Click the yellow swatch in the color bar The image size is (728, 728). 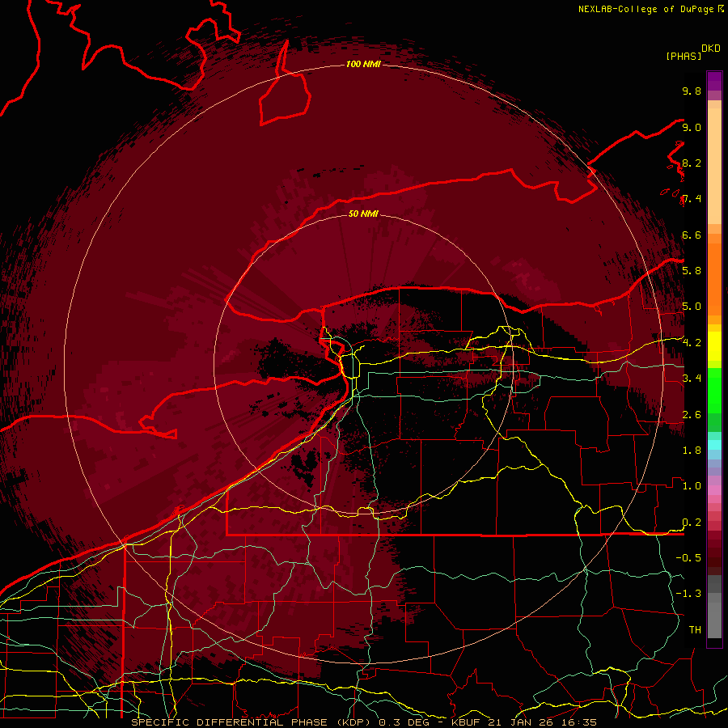tap(714, 346)
